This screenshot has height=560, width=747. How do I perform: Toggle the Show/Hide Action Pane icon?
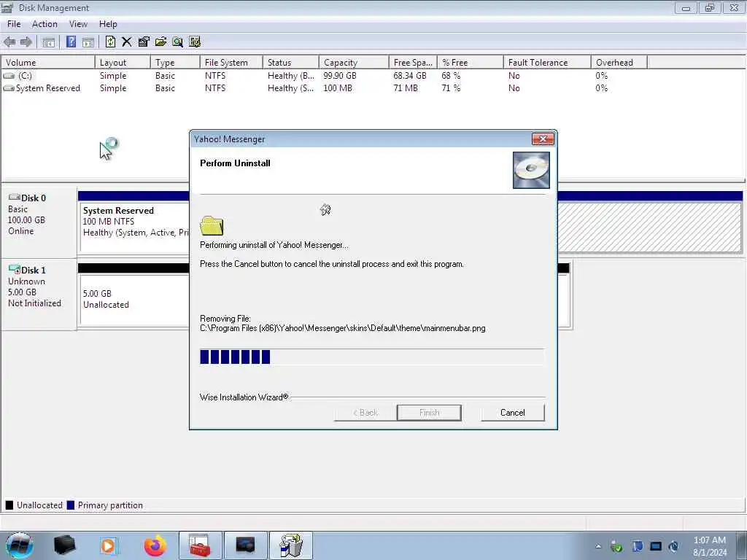(x=88, y=42)
